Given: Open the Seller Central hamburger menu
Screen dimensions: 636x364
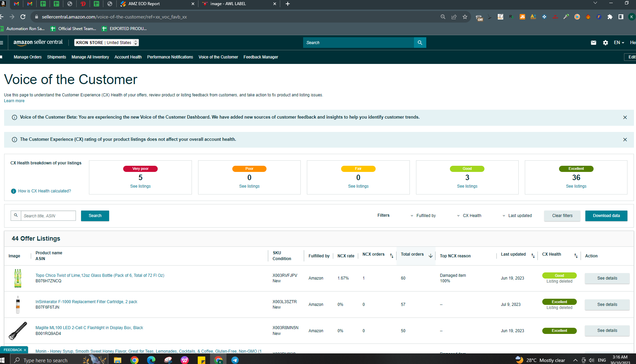Looking at the screenshot, I should (x=2, y=43).
